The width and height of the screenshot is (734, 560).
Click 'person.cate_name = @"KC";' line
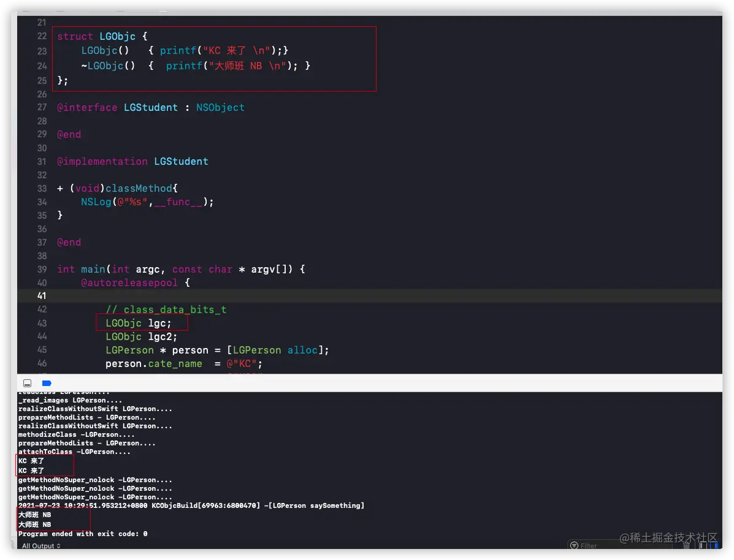(184, 364)
